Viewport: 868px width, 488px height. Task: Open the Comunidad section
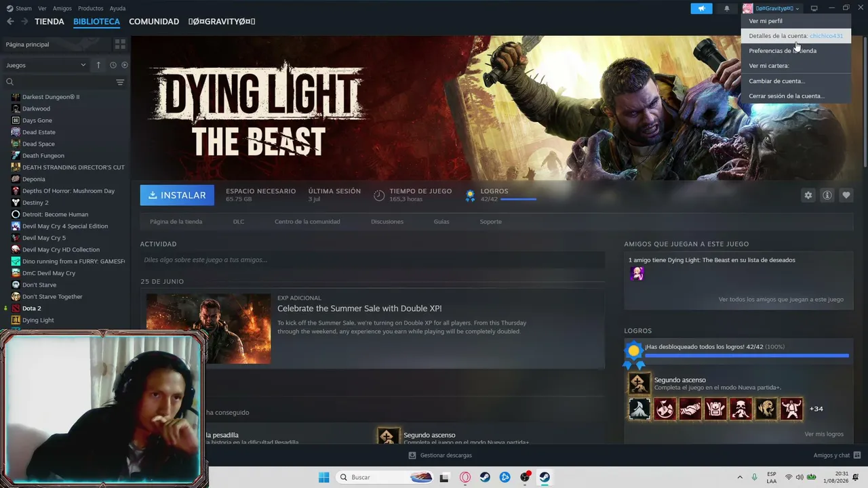pos(154,22)
